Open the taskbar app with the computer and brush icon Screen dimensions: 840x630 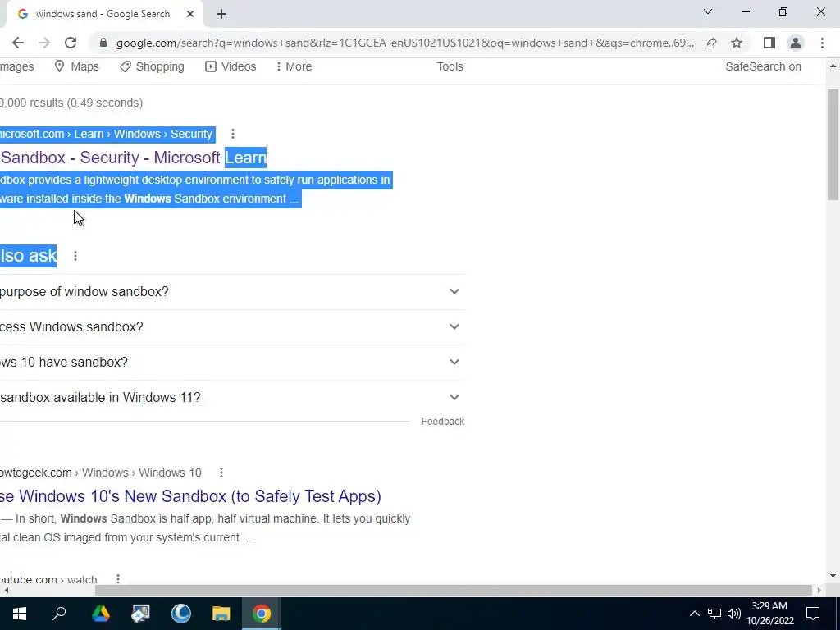point(141,614)
